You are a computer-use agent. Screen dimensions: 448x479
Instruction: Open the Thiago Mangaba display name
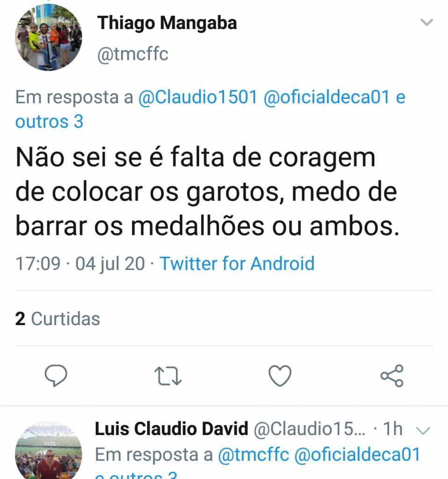[167, 23]
